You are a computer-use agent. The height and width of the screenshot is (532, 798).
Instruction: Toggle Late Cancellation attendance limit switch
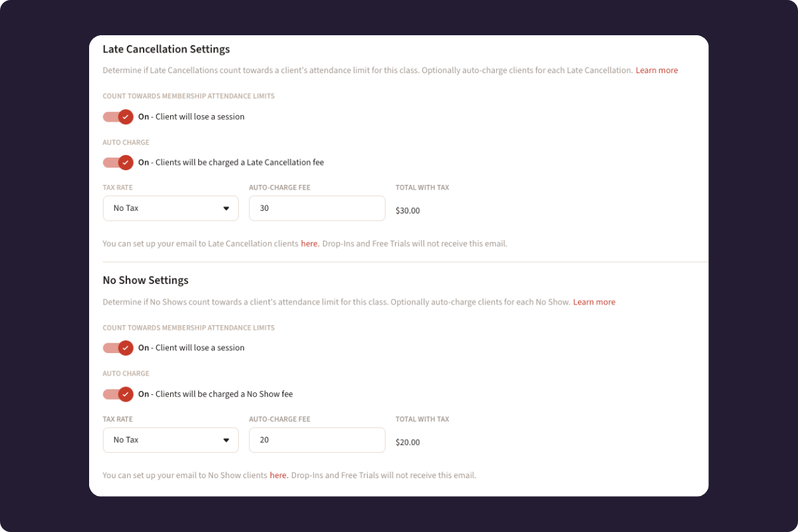tap(118, 117)
